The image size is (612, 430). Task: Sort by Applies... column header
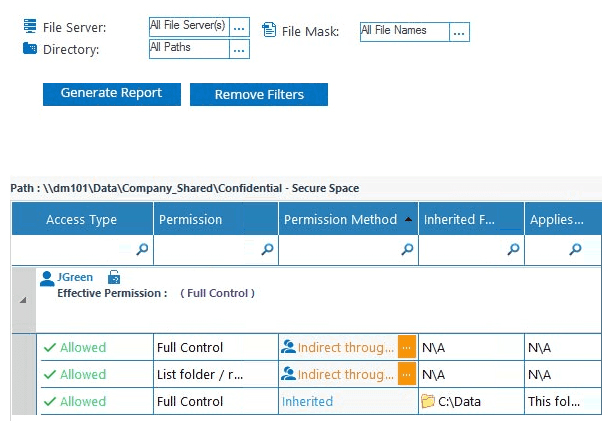pyautogui.click(x=563, y=219)
